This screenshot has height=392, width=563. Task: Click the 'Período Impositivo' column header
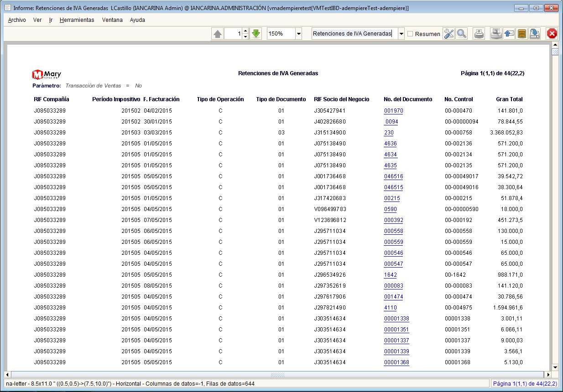pyautogui.click(x=116, y=99)
